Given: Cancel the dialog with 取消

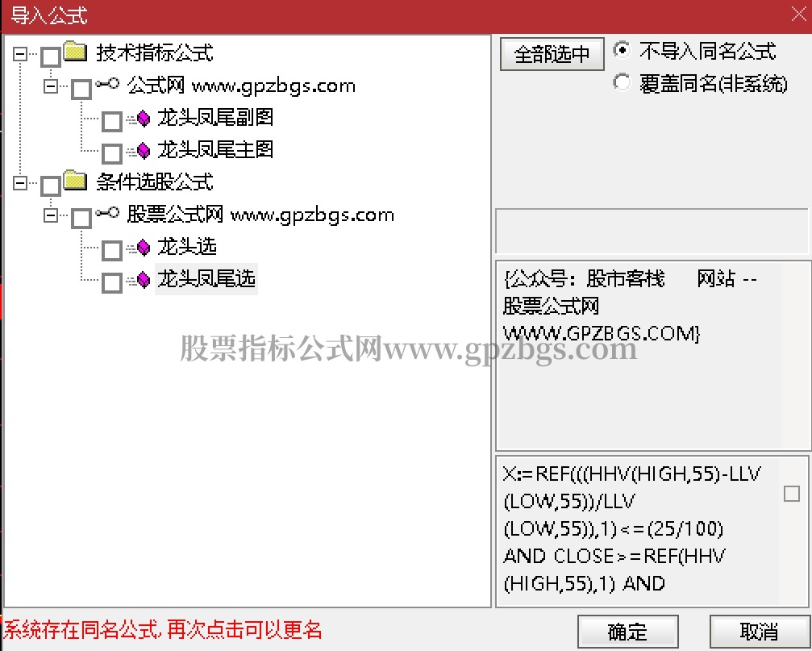Looking at the screenshot, I should coord(759,632).
